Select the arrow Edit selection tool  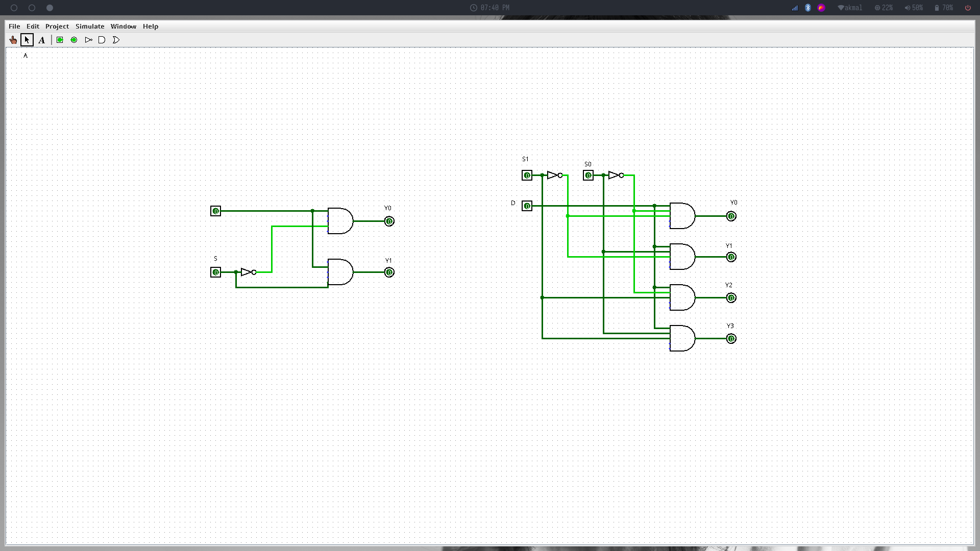27,40
